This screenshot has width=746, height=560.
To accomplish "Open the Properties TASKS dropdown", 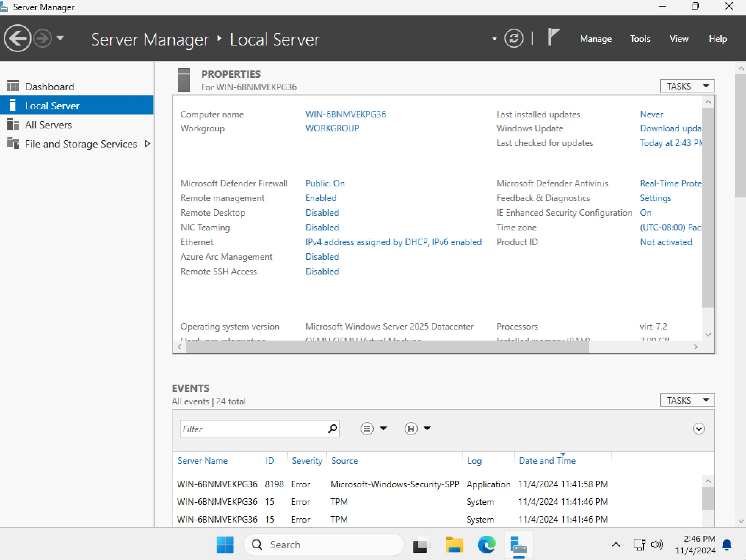I will pos(687,86).
